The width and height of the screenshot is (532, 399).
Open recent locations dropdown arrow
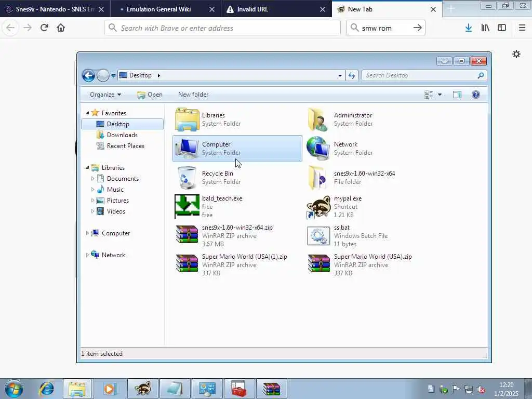tap(113, 76)
